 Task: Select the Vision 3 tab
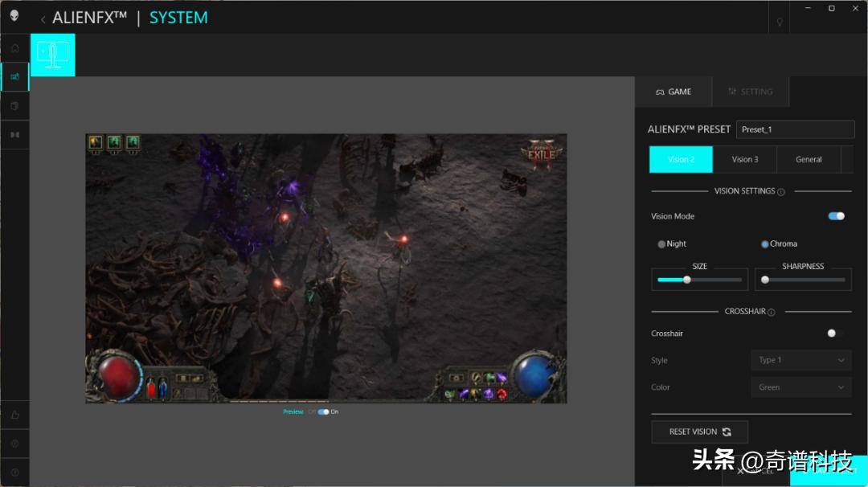pos(745,159)
